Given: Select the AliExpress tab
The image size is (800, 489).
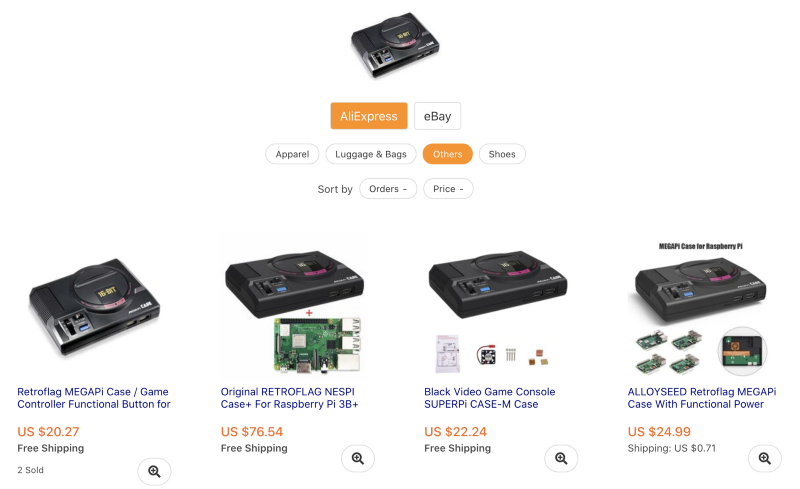Looking at the screenshot, I should pyautogui.click(x=369, y=116).
